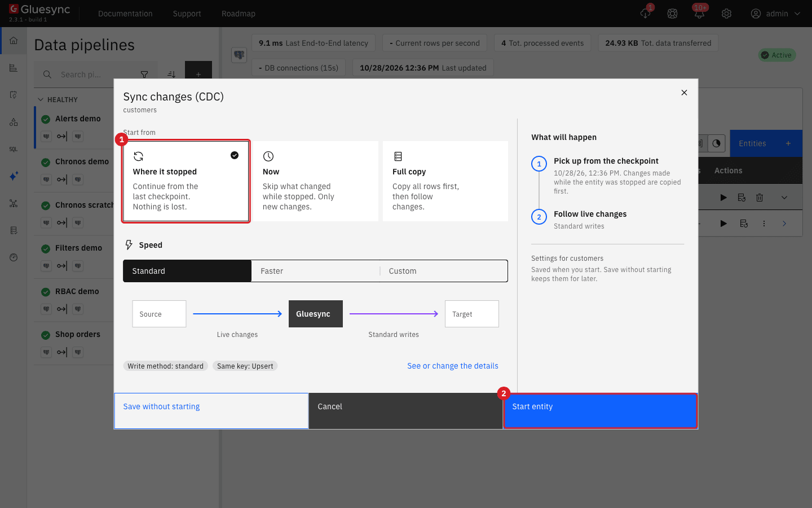Click the pie chart view icon
812x508 pixels.
click(716, 143)
